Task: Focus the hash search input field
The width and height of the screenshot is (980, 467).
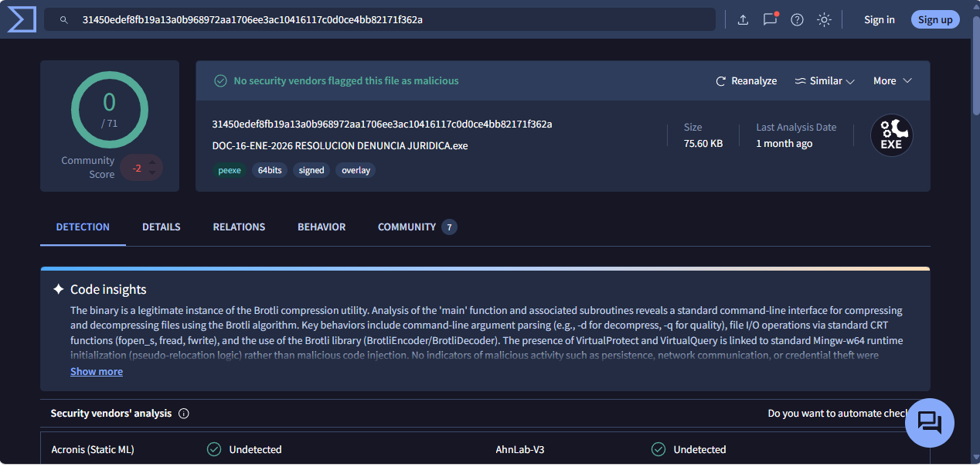Action: (x=379, y=19)
